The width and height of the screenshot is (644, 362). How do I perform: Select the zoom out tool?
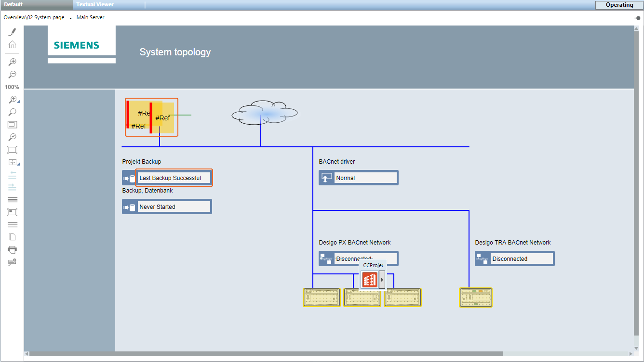pos(12,74)
